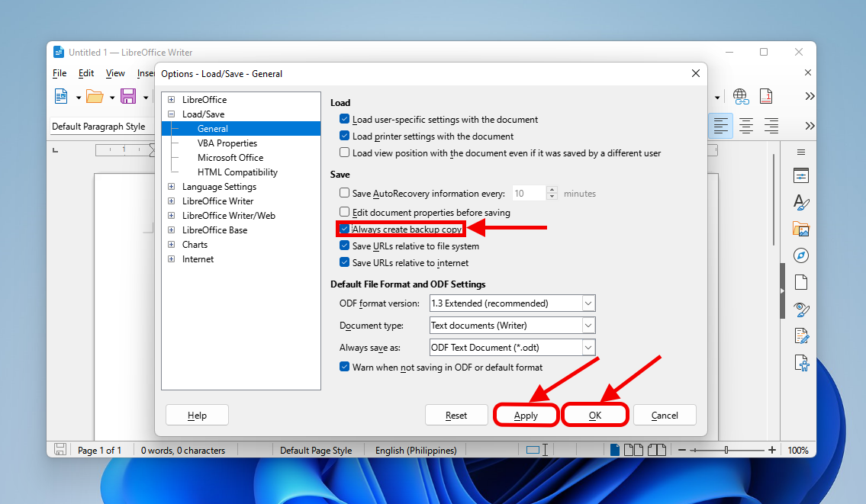Open the View menu
Image resolution: width=866 pixels, height=504 pixels.
click(x=115, y=73)
